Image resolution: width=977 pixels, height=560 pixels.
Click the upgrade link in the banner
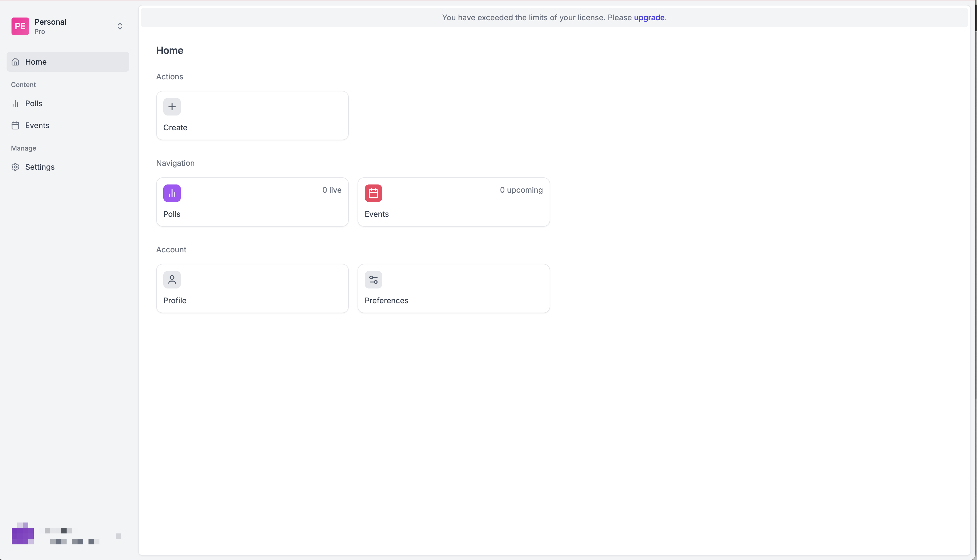point(649,17)
